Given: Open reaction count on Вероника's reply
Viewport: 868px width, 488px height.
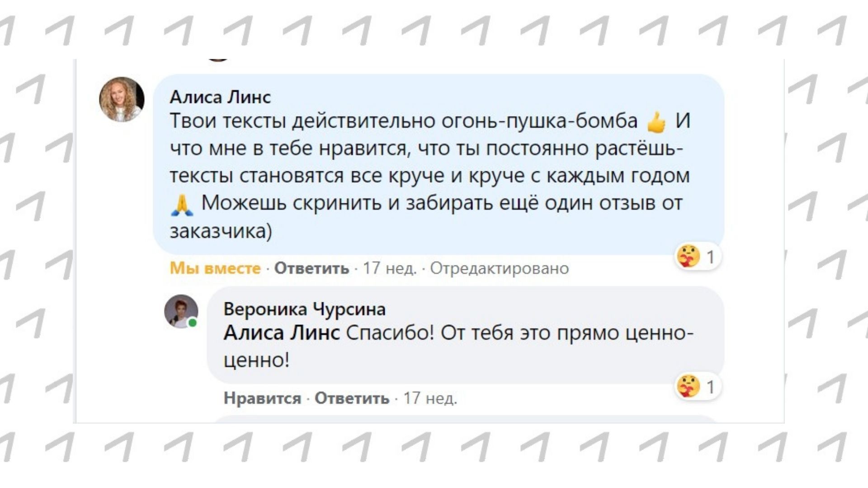Looking at the screenshot, I should (710, 387).
